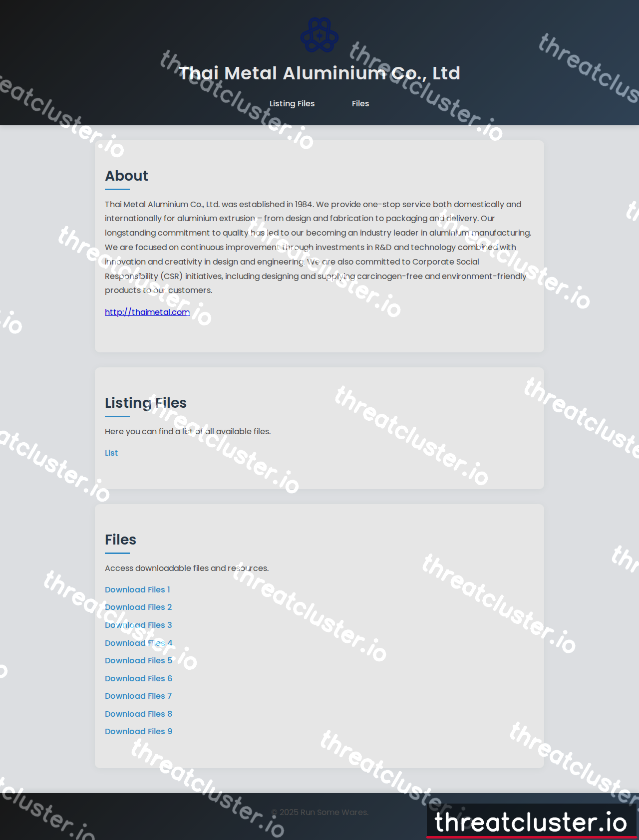Click Download Files 1

137,589
